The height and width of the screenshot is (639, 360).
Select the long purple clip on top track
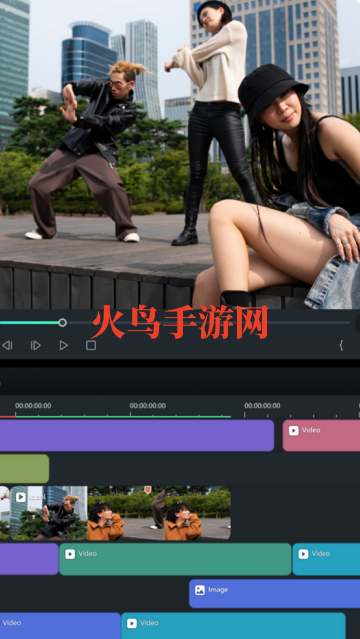tap(137, 436)
